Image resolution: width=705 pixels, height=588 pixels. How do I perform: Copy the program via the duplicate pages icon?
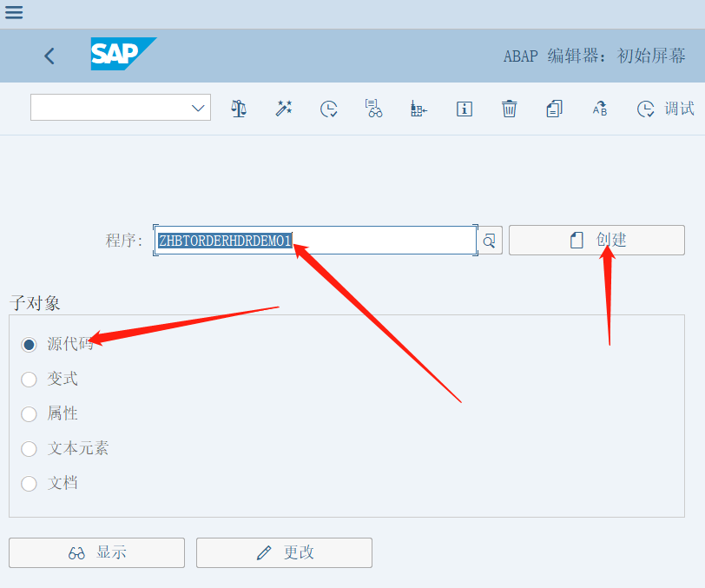554,109
